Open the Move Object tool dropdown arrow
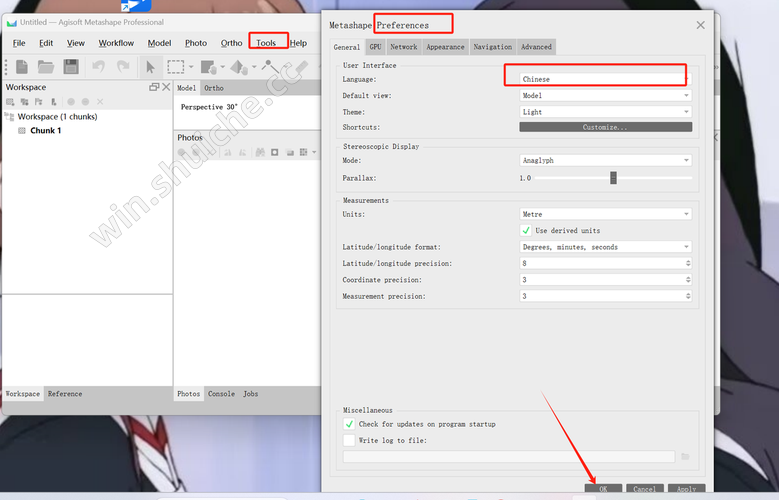Viewport: 779px width, 500px height. tap(254, 67)
